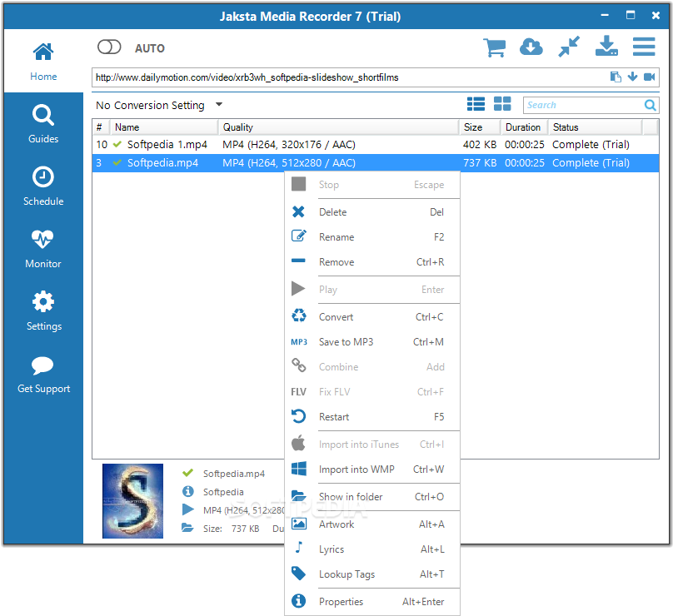Choose Import into WMP menu entry

coord(372,469)
